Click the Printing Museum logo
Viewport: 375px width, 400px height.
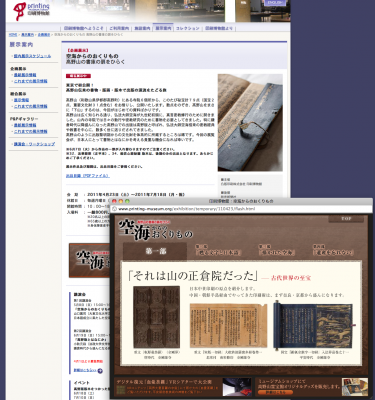pyautogui.click(x=31, y=11)
